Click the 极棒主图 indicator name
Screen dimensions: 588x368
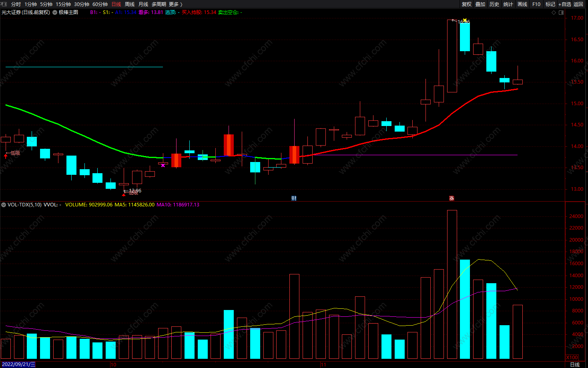click(68, 12)
